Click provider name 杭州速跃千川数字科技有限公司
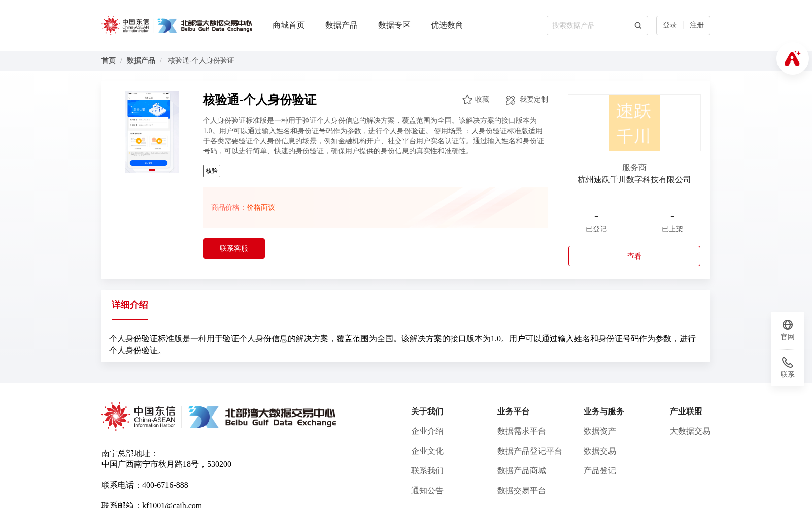Image resolution: width=812 pixels, height=508 pixels. pyautogui.click(x=634, y=180)
